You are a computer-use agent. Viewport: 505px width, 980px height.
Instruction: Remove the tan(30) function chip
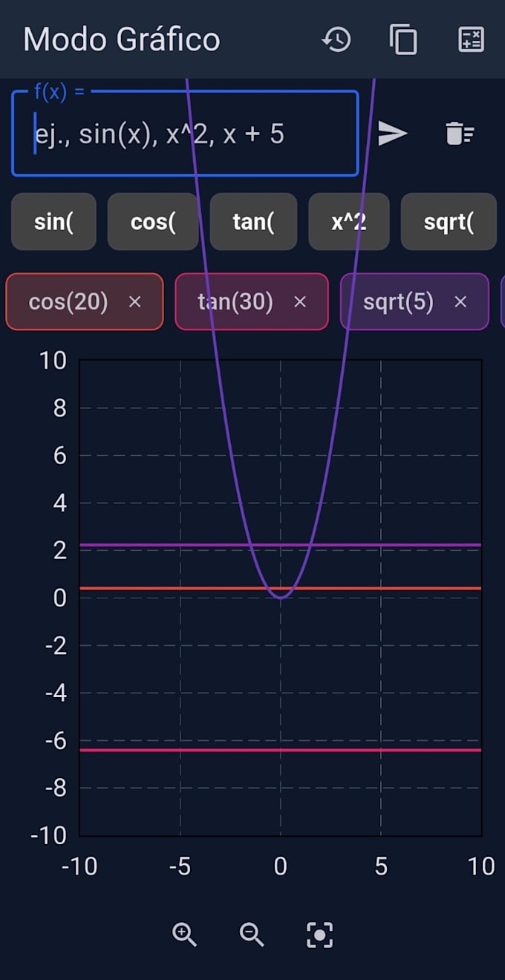(x=299, y=301)
